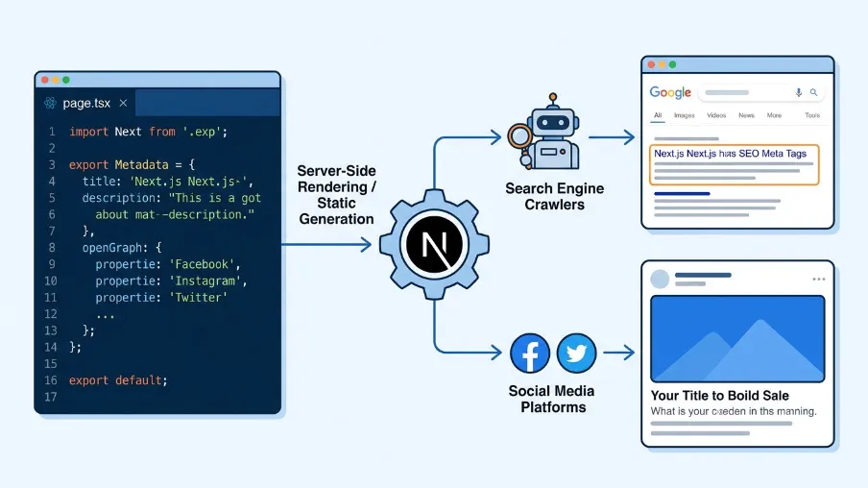Click the 'Instagram' property value in code
This screenshot has height=488, width=868.
[x=207, y=281]
